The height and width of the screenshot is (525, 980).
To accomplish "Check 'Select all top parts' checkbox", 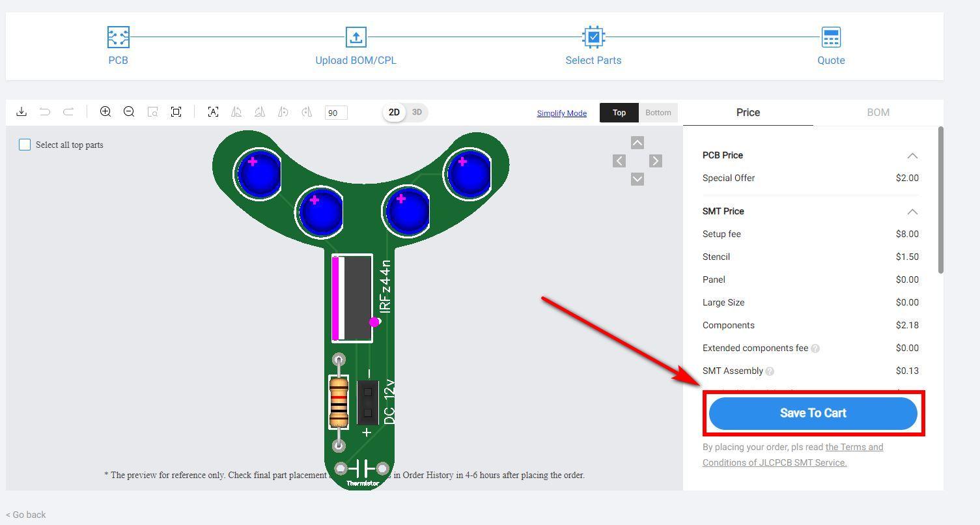I will 25,145.
